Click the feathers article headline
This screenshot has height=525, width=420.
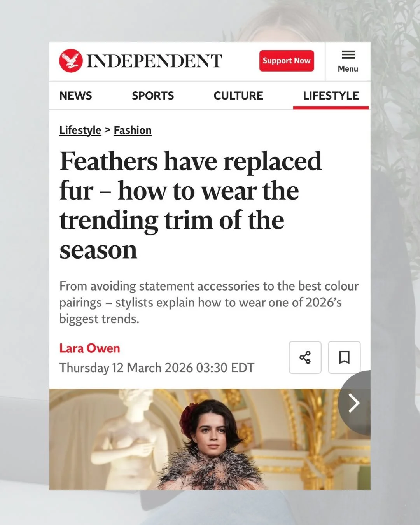191,205
